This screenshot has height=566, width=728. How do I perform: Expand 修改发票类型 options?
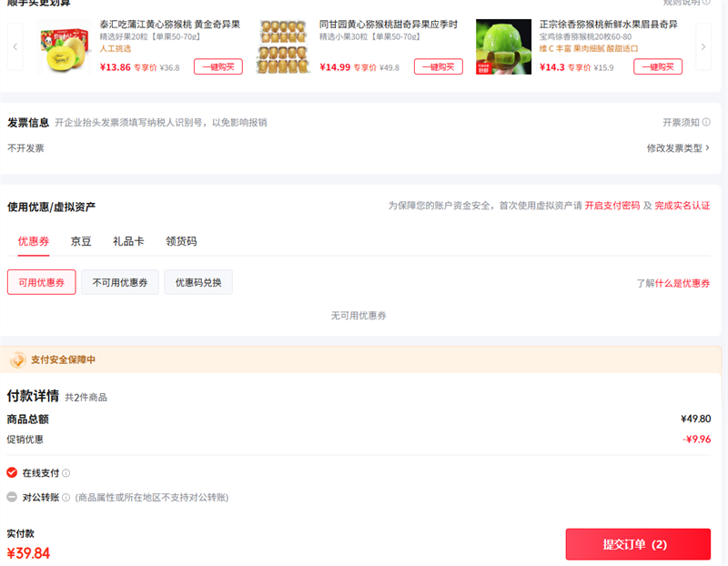click(678, 148)
